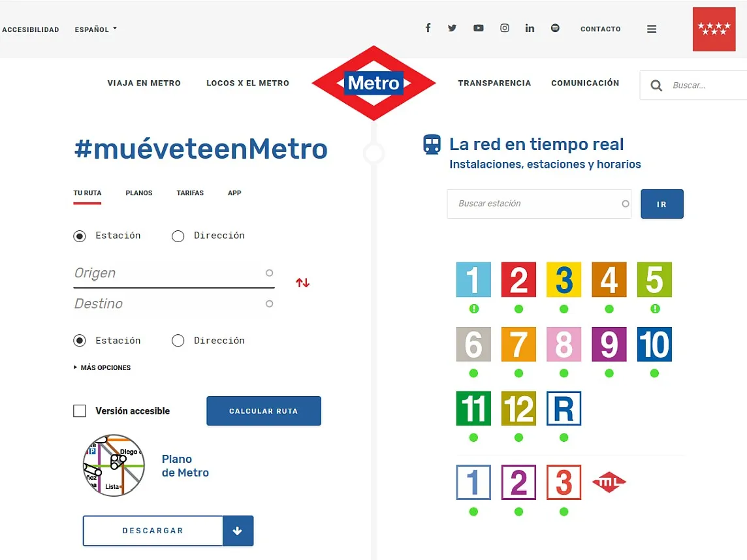747x560 pixels.
Task: Expand Más opciones section
Action: 102,367
